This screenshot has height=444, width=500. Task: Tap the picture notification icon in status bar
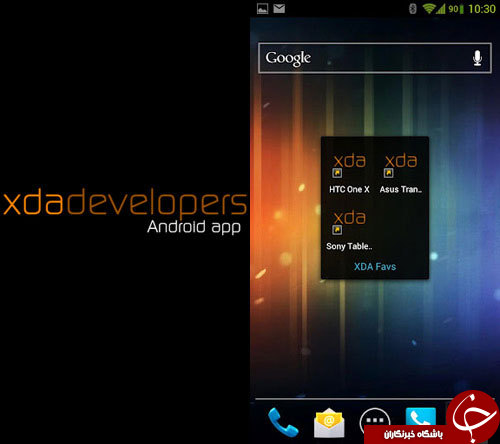263,8
